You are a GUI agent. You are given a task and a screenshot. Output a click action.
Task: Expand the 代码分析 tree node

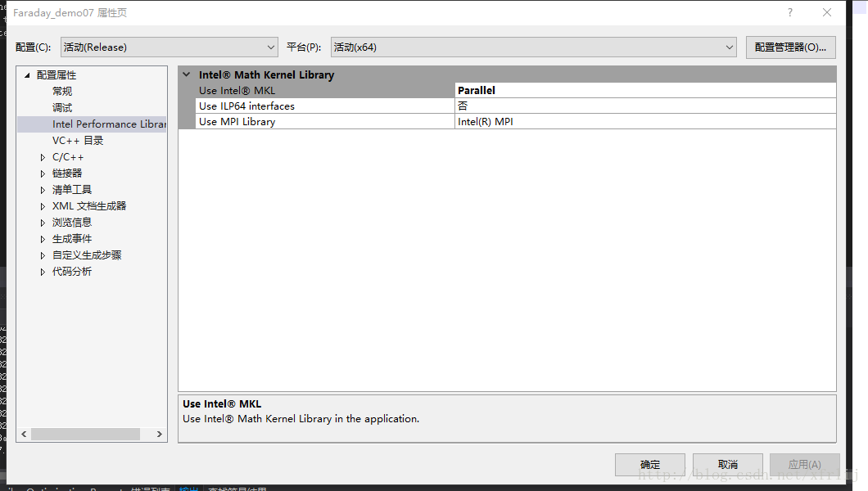click(x=43, y=272)
